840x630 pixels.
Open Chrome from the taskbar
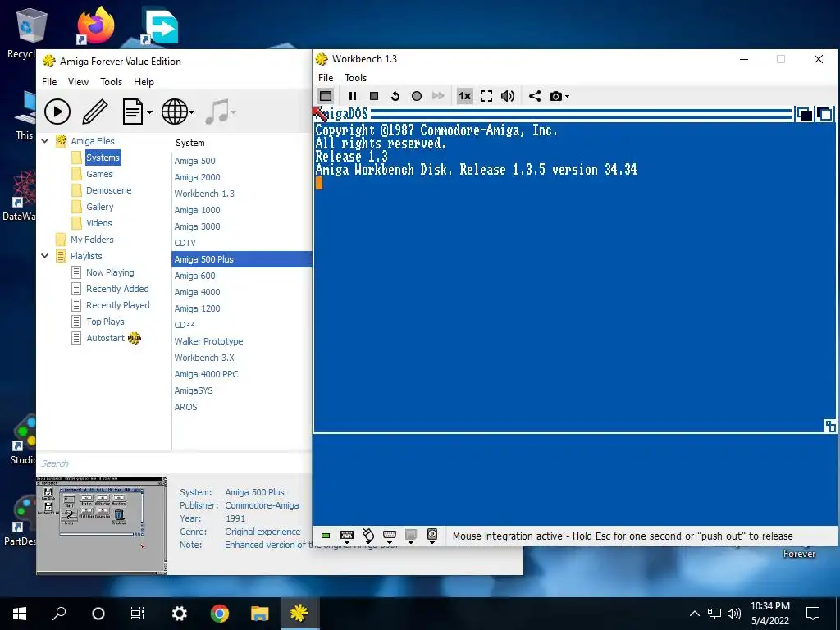point(220,614)
